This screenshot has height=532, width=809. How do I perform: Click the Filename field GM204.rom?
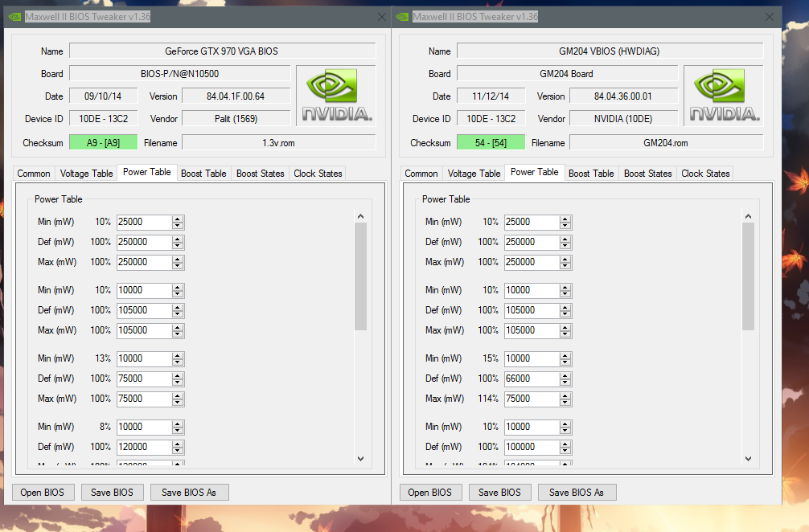pyautogui.click(x=666, y=143)
